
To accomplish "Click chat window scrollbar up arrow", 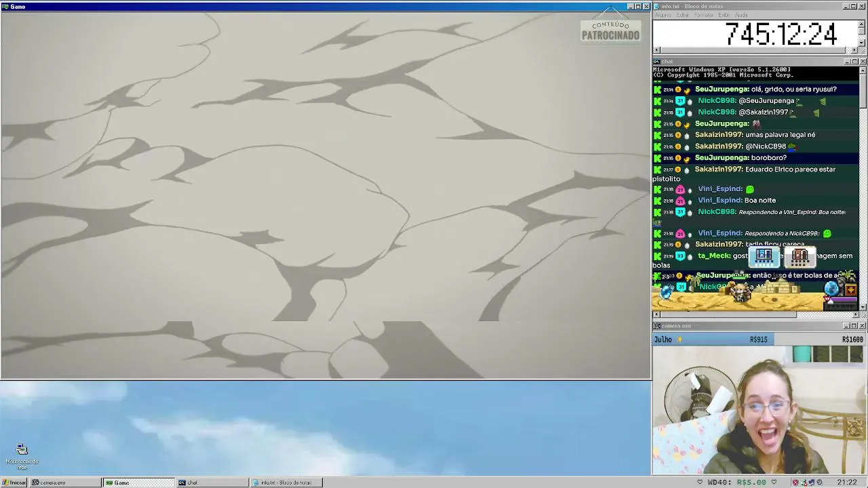I will pyautogui.click(x=863, y=70).
